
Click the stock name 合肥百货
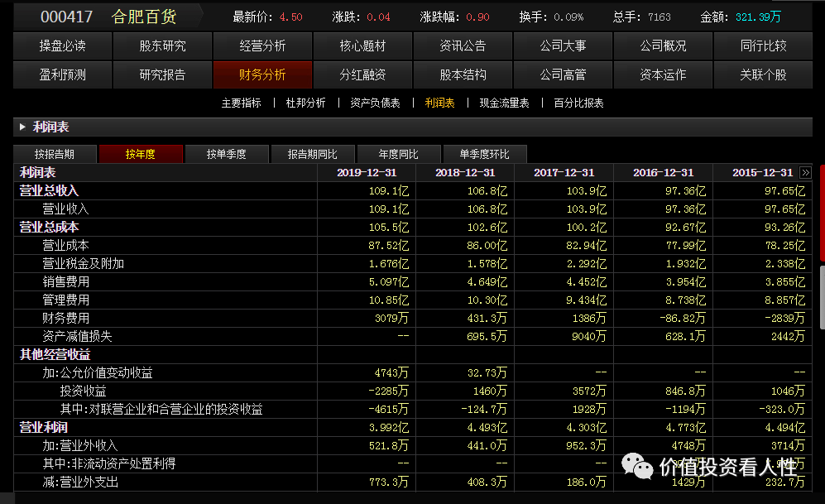[x=144, y=17]
